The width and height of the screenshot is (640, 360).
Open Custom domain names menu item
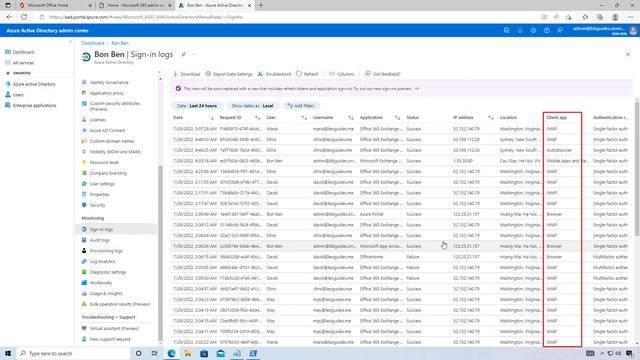(112, 141)
